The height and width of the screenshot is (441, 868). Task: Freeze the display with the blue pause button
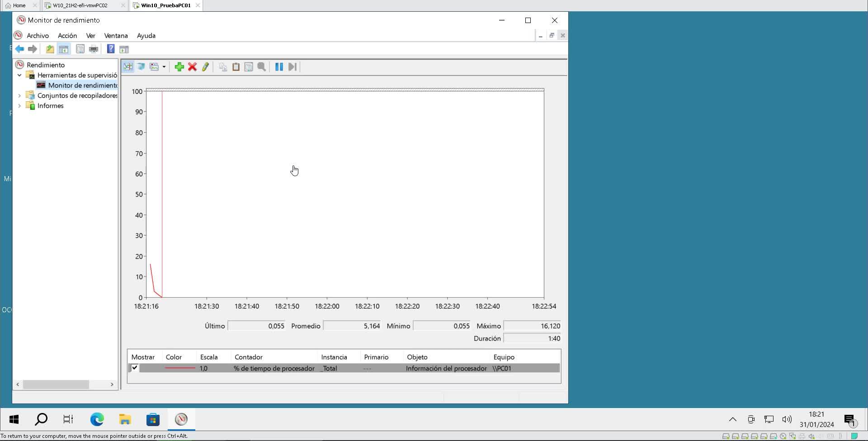(279, 67)
